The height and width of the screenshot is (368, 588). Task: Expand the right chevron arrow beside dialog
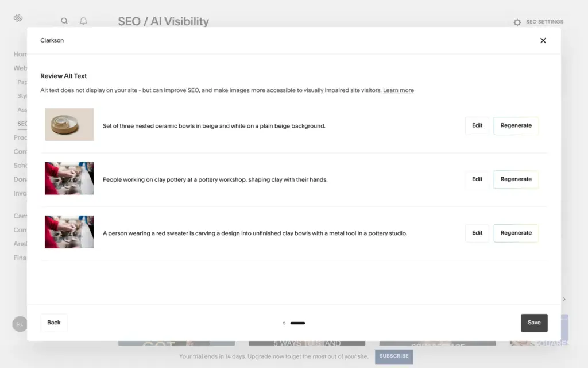tap(564, 299)
